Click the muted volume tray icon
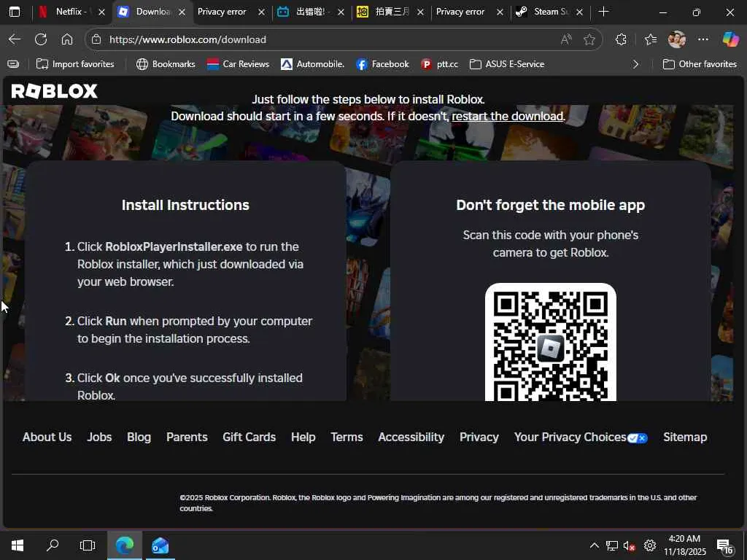This screenshot has height=560, width=747. tap(630, 545)
